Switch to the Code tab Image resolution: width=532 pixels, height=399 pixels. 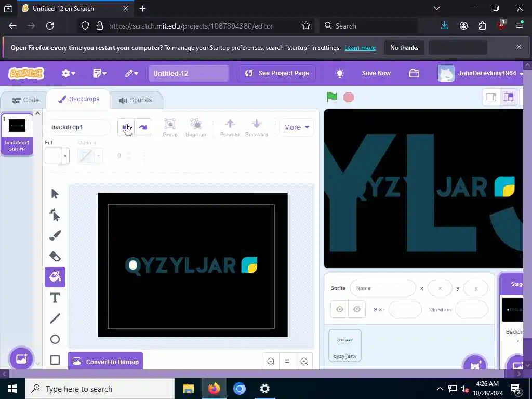(25, 100)
